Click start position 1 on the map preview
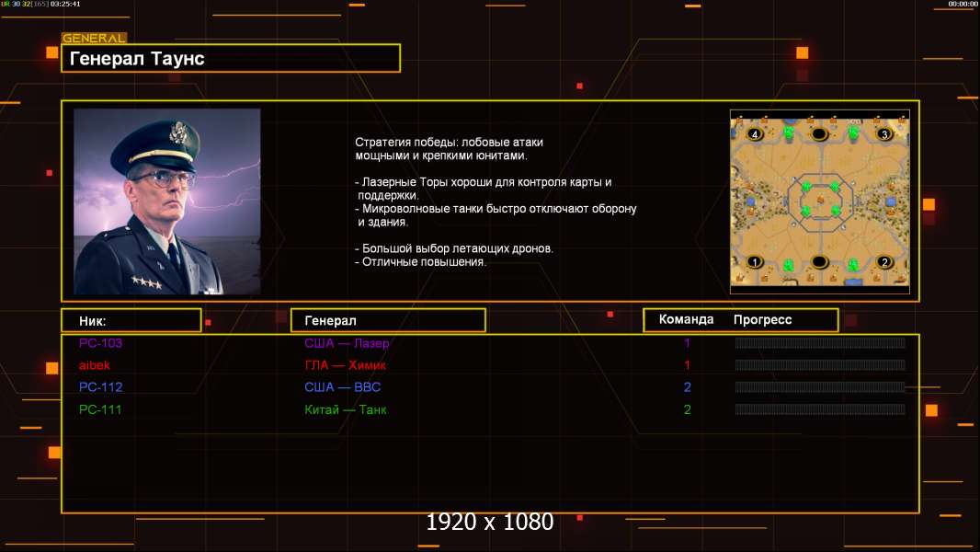The height and width of the screenshot is (552, 980). [755, 262]
